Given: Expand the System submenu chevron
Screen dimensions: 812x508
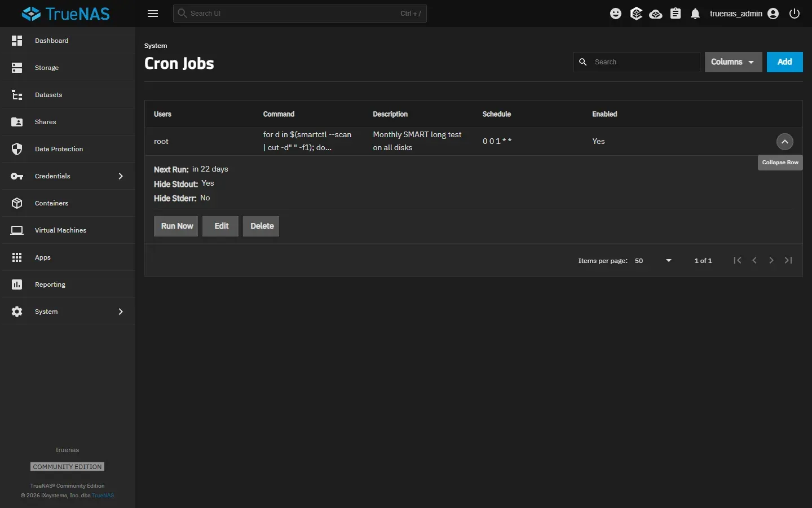Looking at the screenshot, I should coord(121,312).
